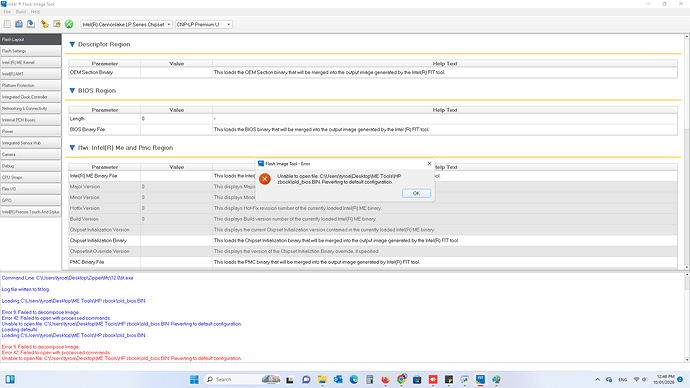Open the Windows Start menu
Image resolution: width=690 pixels, height=388 pixels.
tap(194, 379)
